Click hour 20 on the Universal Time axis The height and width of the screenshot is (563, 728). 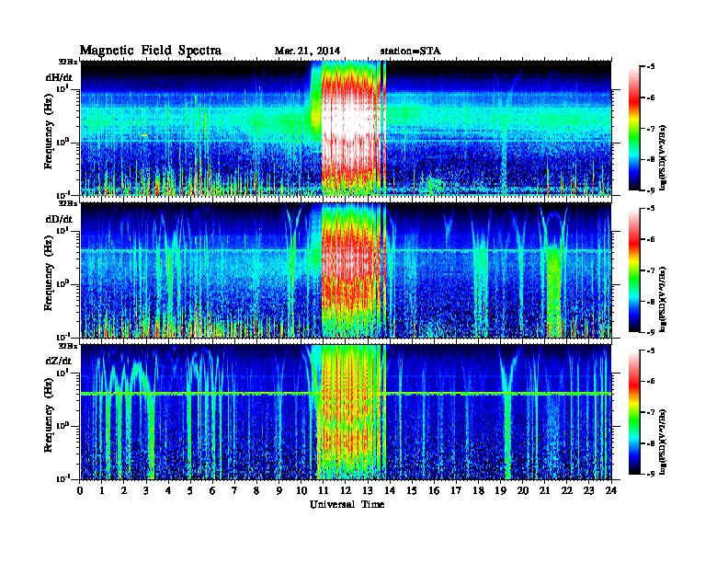coord(523,491)
